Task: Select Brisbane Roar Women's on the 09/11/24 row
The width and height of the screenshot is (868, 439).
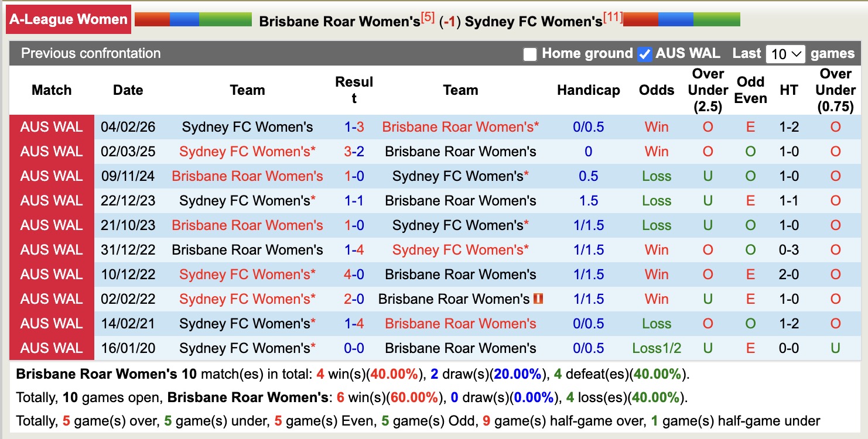Action: point(247,176)
